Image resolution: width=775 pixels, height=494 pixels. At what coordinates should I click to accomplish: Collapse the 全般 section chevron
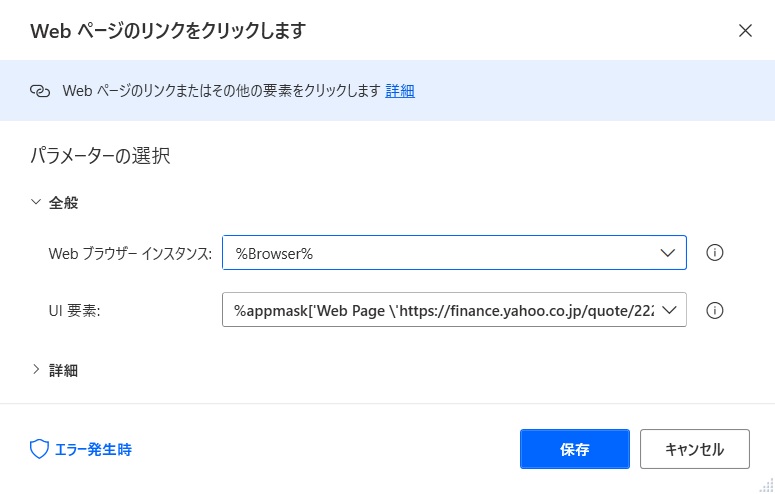click(36, 202)
